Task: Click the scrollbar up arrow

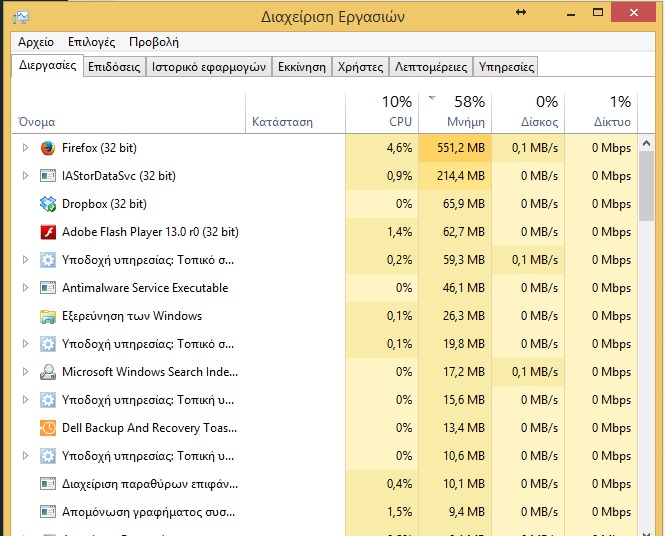Action: coord(646,143)
